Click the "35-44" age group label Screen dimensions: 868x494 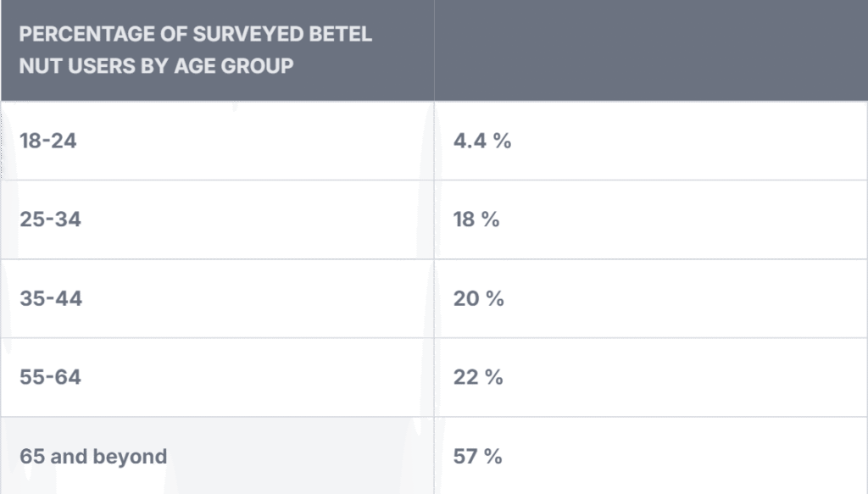tap(51, 299)
